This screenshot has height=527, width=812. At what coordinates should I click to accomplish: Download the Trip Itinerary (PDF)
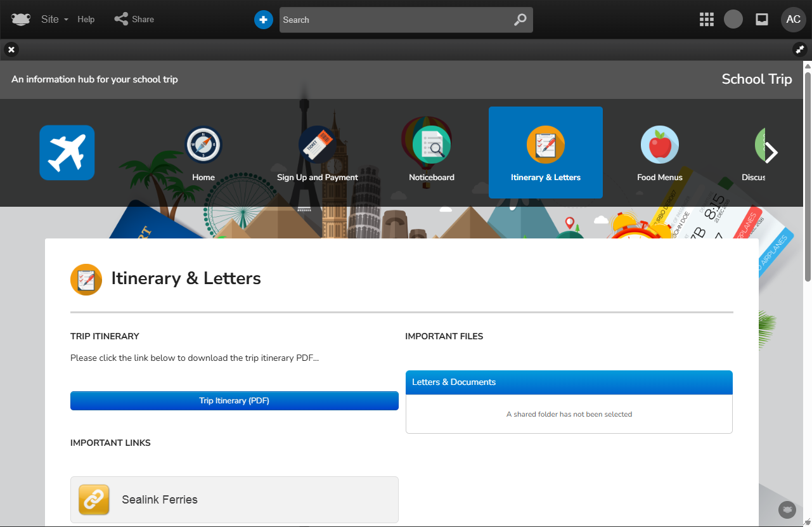(x=235, y=401)
